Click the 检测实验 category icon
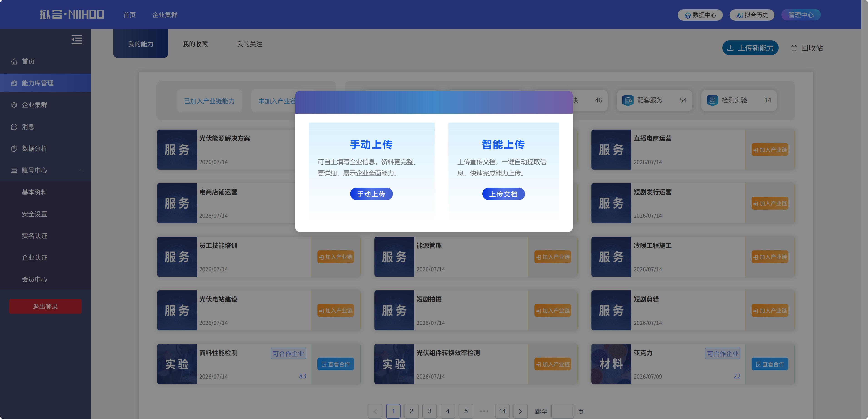 (x=712, y=100)
